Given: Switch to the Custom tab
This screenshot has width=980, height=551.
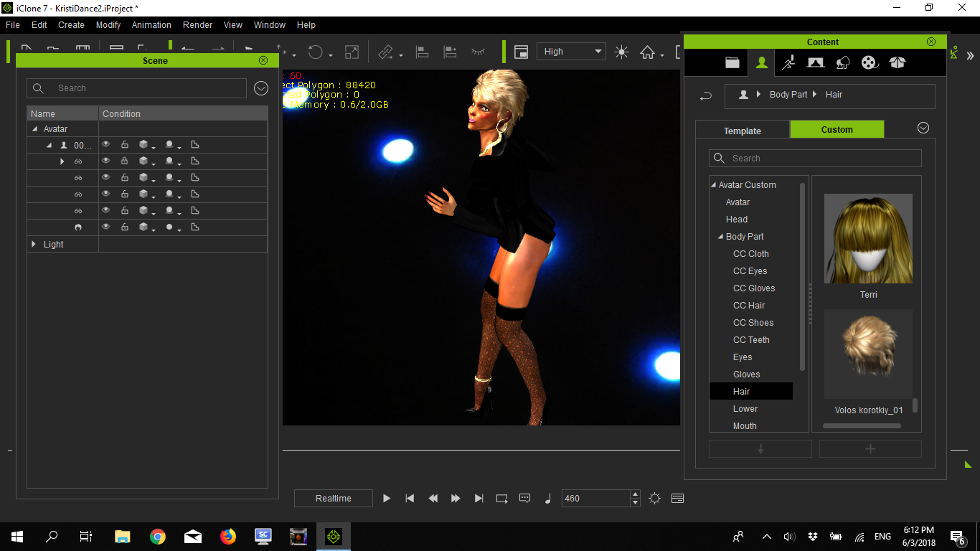Looking at the screenshot, I should [x=837, y=129].
